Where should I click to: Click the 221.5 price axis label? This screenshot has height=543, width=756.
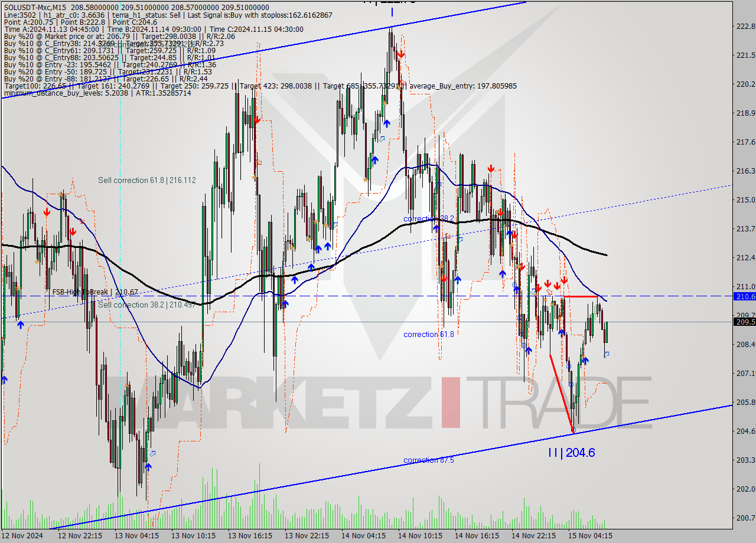745,55
